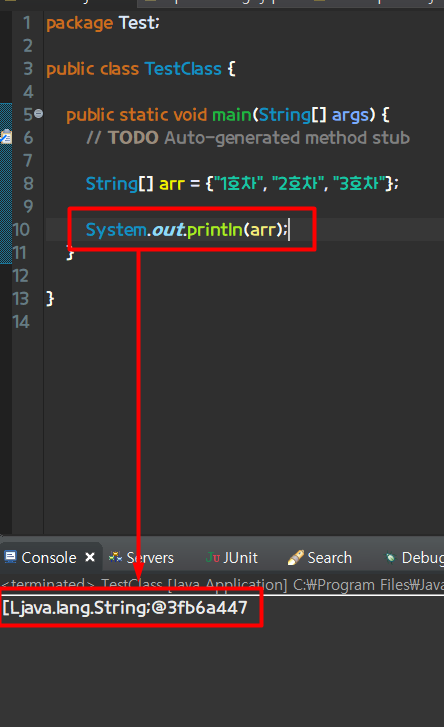This screenshot has width=444, height=727.
Task: Switch to the JUnit tab
Action: tap(240, 557)
